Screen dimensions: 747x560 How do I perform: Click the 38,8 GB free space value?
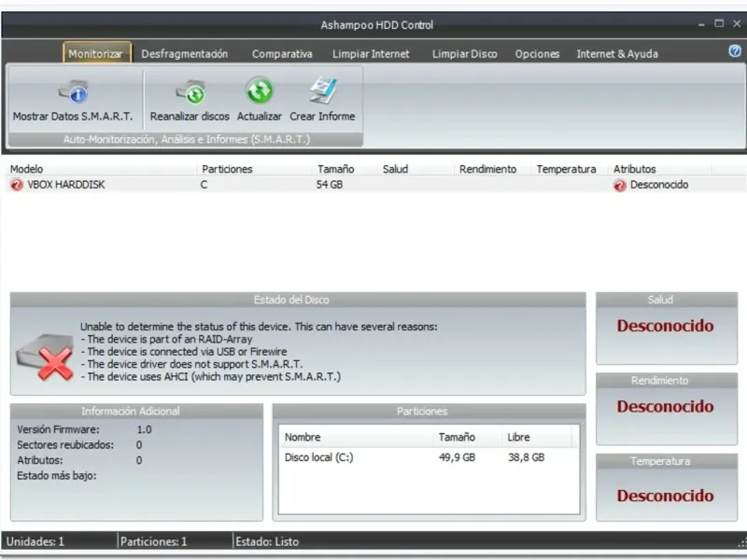point(526,457)
